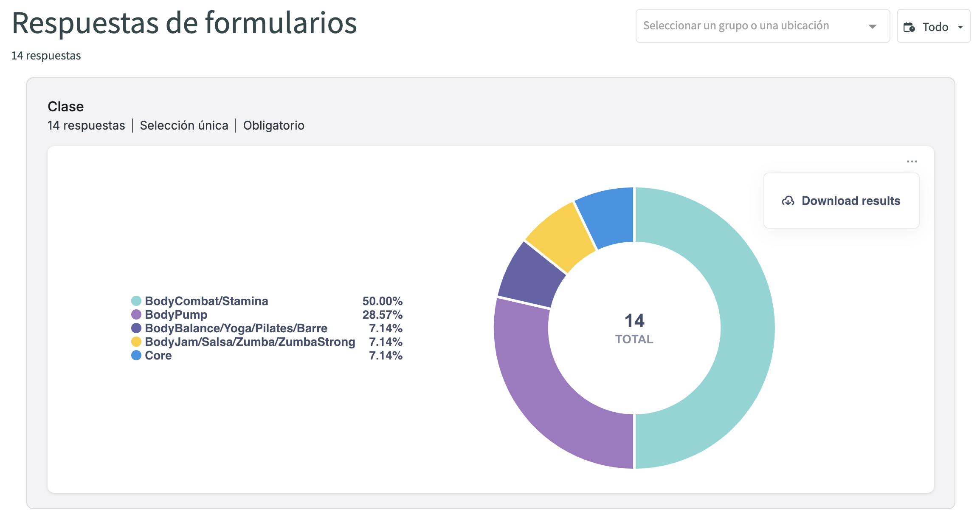
Task: Expand the Todo date range dropdown
Action: coord(933,27)
